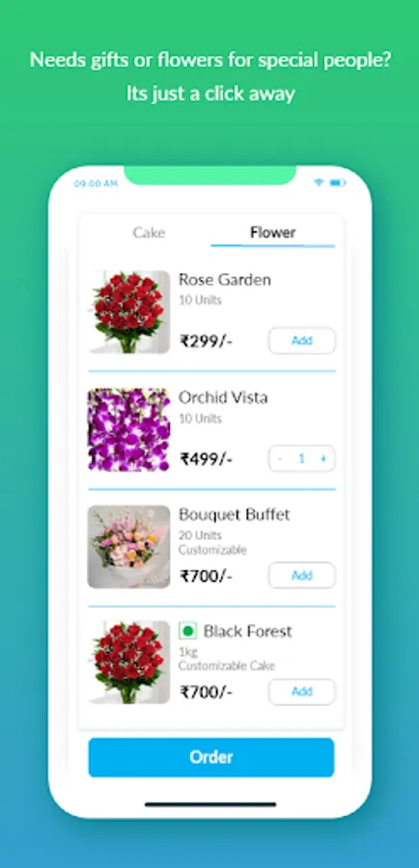
Task: Add Black Forest to the order
Action: [x=302, y=692]
